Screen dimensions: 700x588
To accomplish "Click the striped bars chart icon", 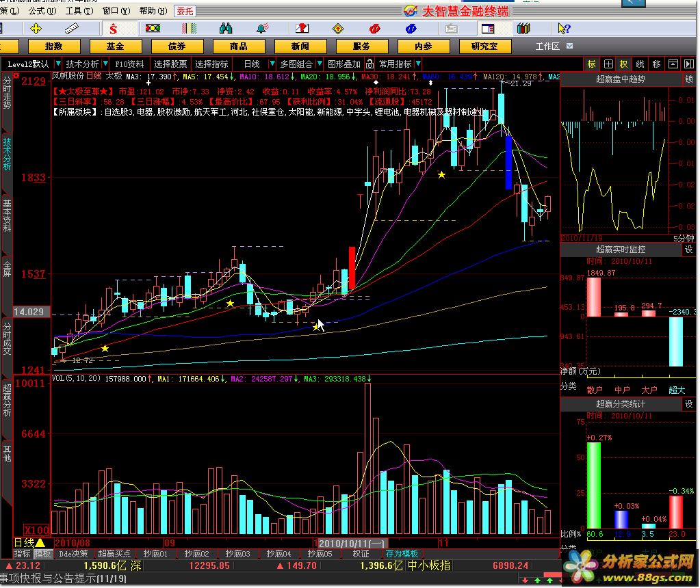I will 190,29.
